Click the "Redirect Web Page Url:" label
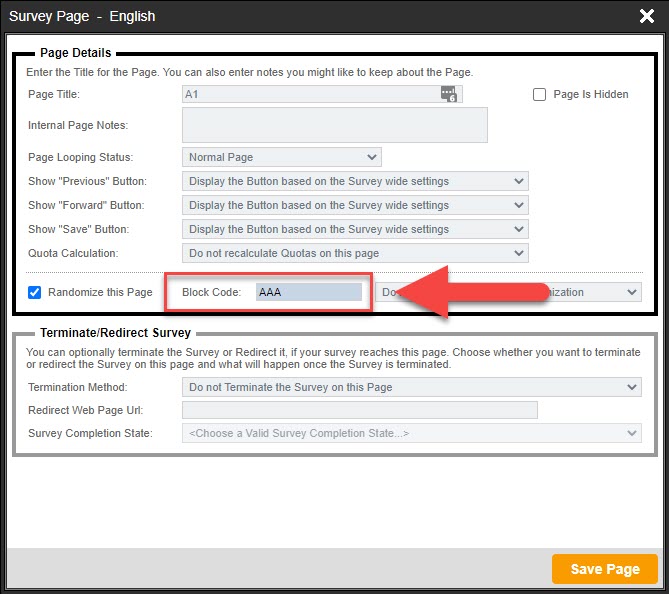Viewport: 669px width, 594px height. [x=86, y=410]
